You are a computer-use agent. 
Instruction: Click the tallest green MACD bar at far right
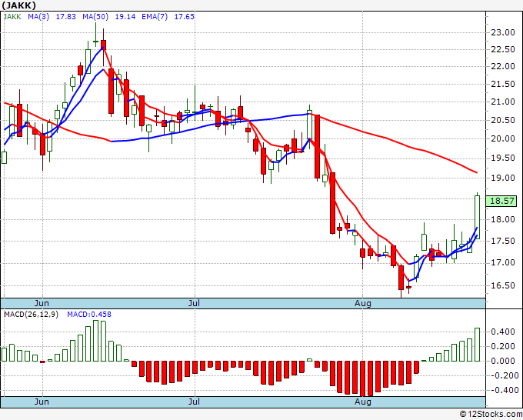(478, 345)
